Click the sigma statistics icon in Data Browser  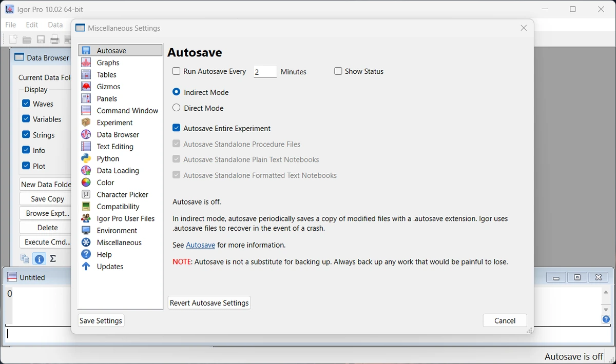coord(53,258)
